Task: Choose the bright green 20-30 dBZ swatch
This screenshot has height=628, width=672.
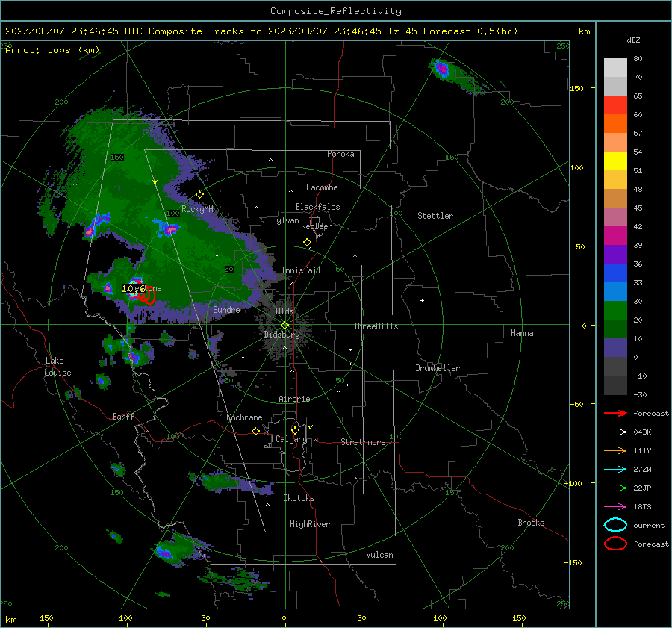Action: point(615,310)
